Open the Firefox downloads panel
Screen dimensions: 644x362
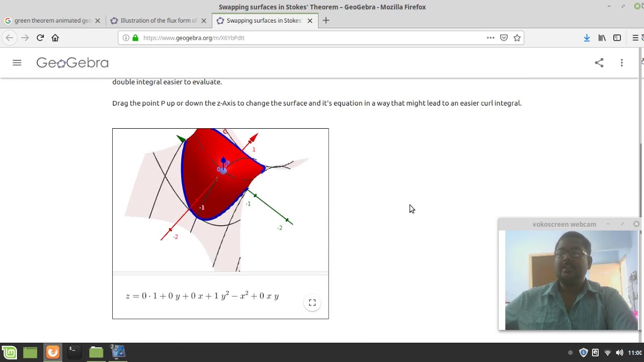[x=587, y=38]
